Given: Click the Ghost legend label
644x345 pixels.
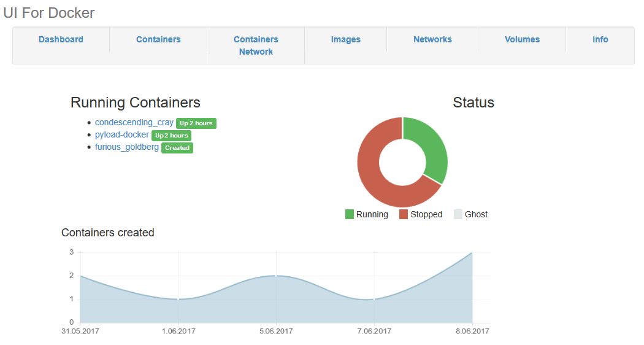Looking at the screenshot, I should coord(476,214).
